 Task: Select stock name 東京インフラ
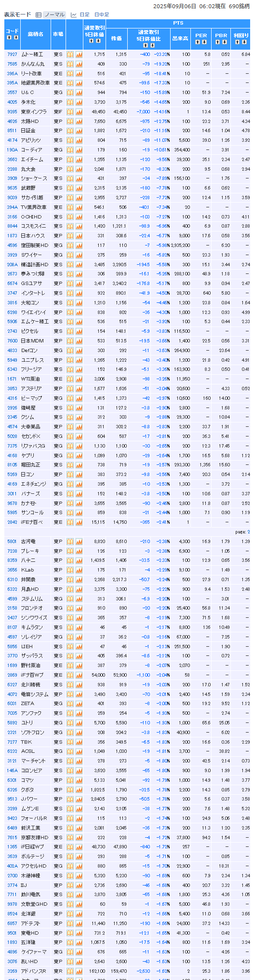click(34, 112)
